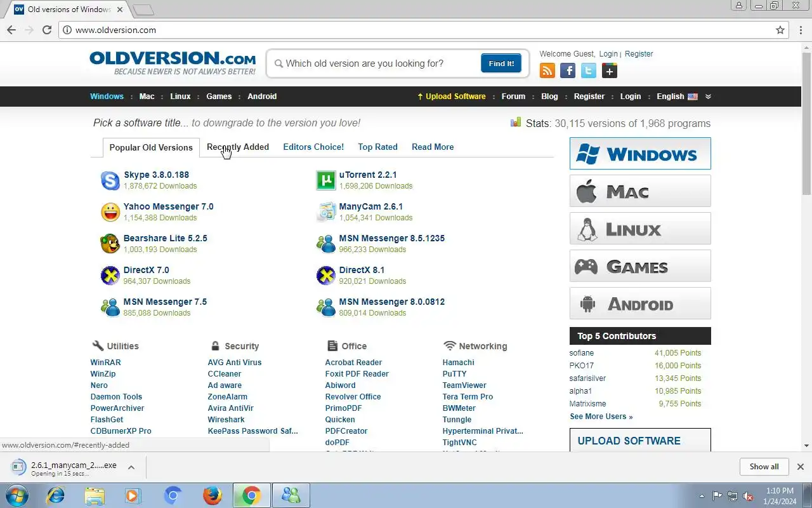812x508 pixels.
Task: Open the Windows Messenger taskbar icon
Action: [x=291, y=495]
